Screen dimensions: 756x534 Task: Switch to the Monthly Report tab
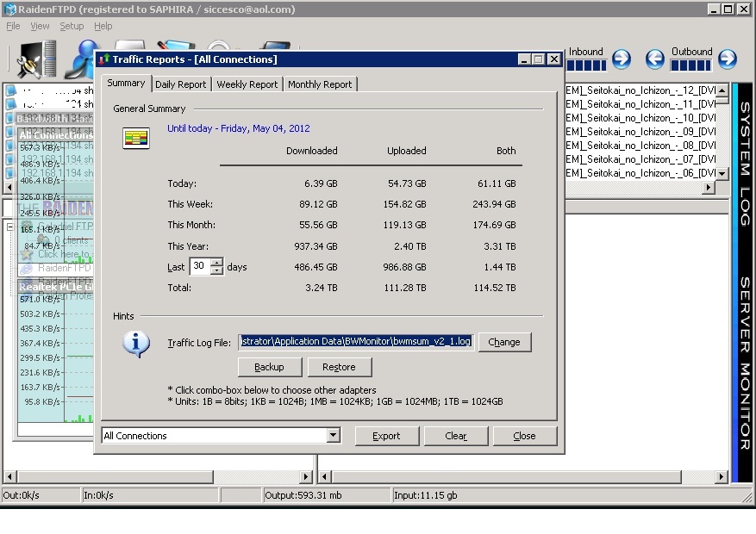320,84
